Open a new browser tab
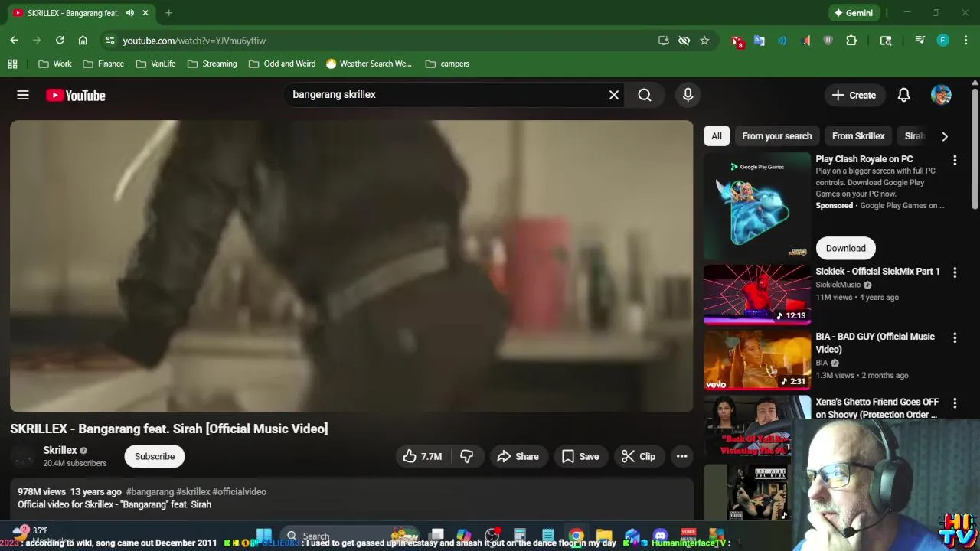The width and height of the screenshot is (980, 551). pyautogui.click(x=168, y=13)
